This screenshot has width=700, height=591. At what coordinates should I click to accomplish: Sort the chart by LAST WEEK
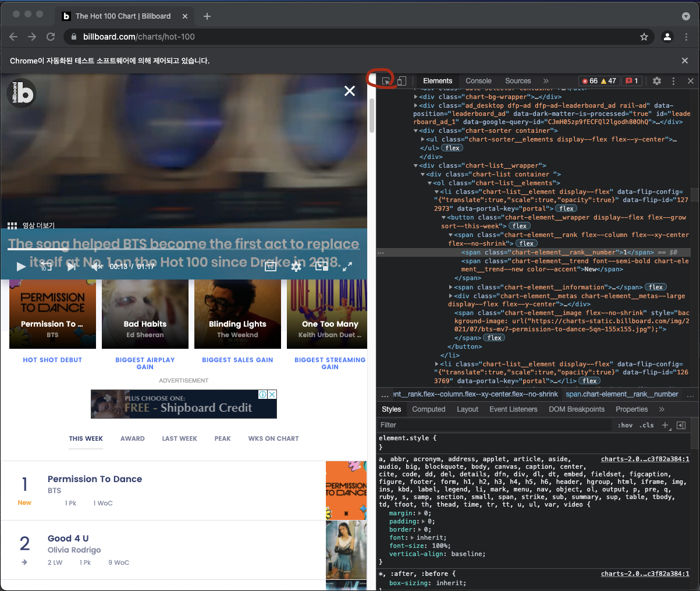coord(180,438)
